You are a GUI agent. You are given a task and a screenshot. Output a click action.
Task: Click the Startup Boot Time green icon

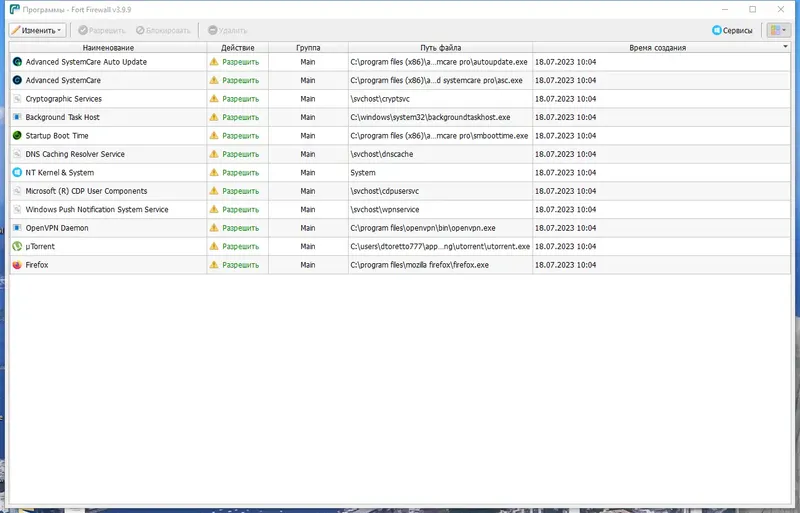[17, 136]
